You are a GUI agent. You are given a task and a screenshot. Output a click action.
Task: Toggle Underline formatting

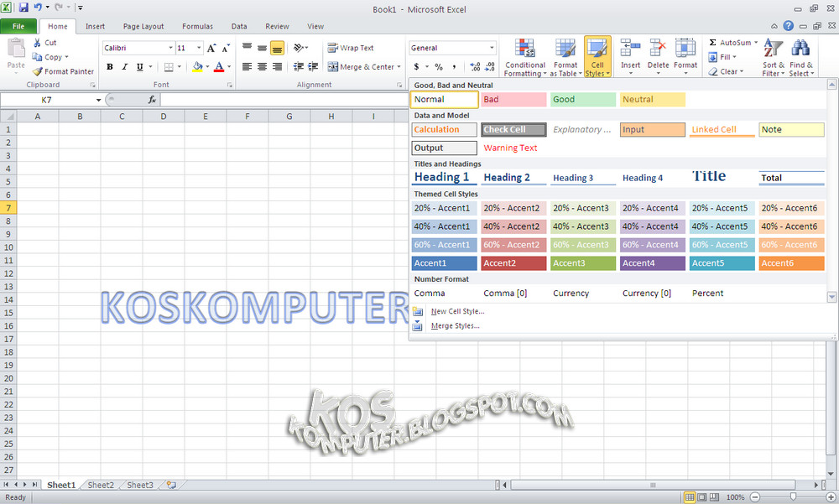pos(139,67)
